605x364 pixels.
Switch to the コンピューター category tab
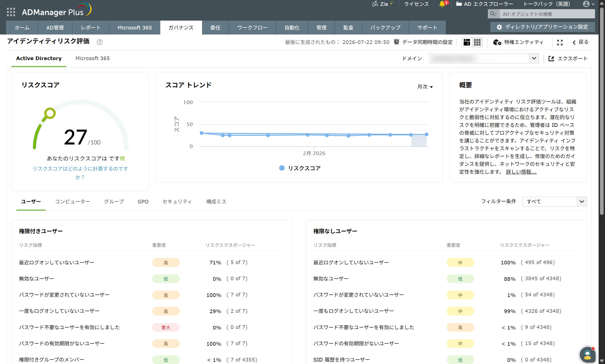point(72,201)
